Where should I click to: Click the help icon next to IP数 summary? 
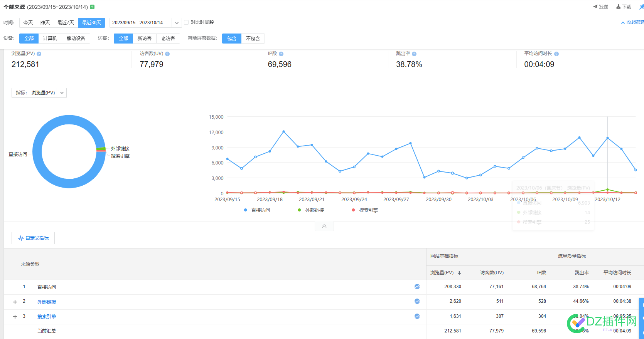tap(281, 54)
